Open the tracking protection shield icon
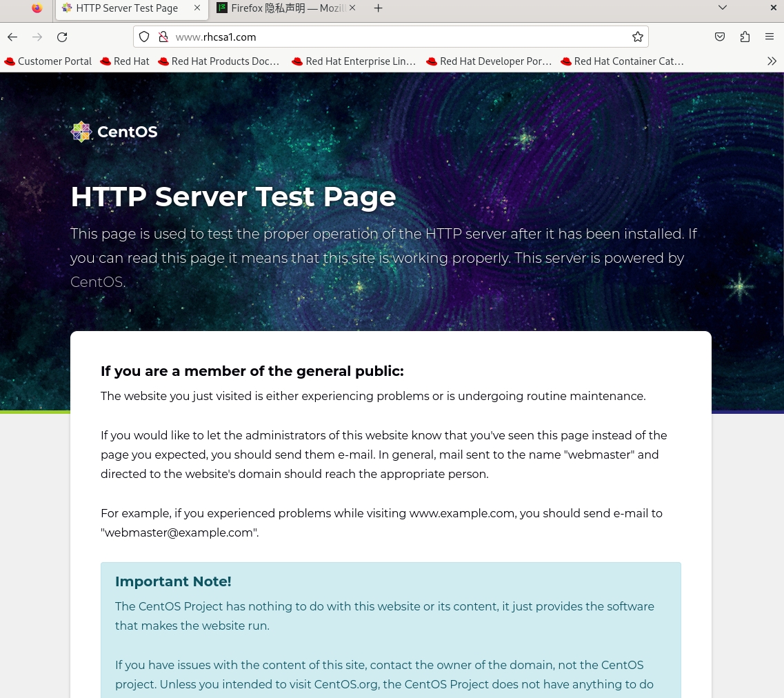This screenshot has height=698, width=784. (x=144, y=37)
